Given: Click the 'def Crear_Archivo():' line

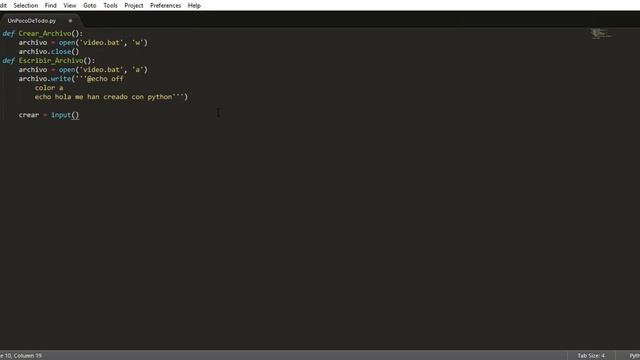Looking at the screenshot, I should coord(42,33).
